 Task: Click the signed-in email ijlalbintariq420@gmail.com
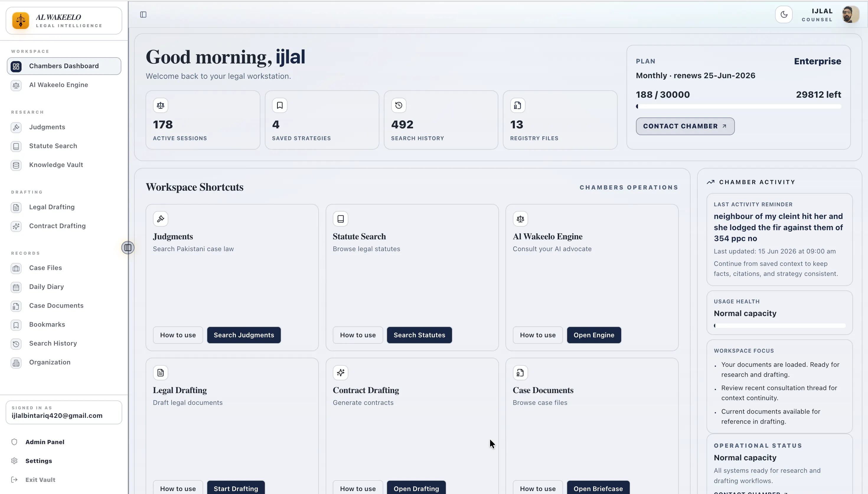[57, 416]
